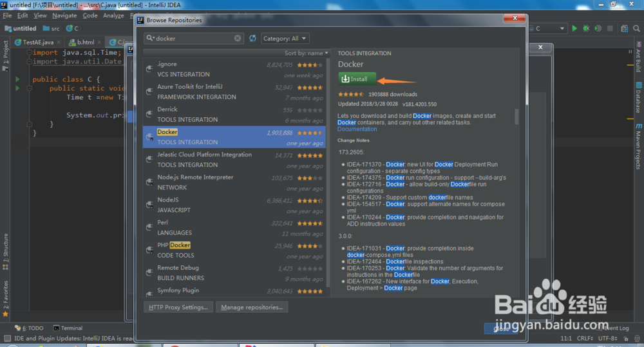Open the Navigate menu
This screenshot has height=347, width=644.
tap(64, 15)
